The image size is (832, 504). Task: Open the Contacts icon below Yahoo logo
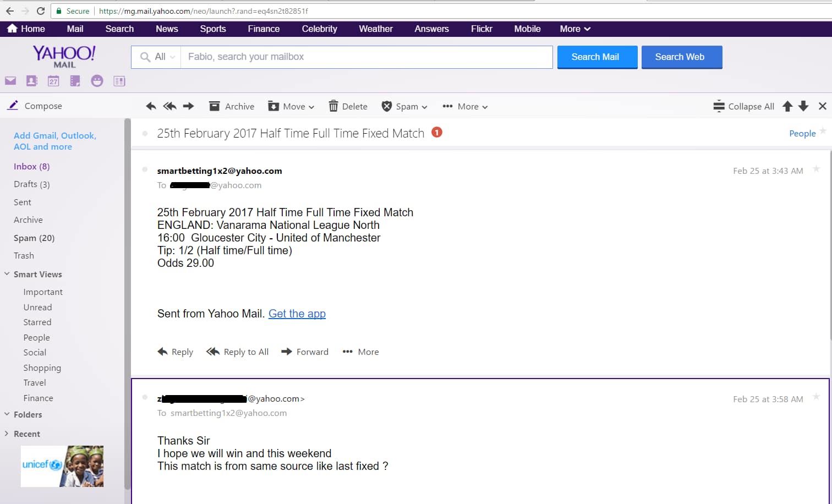click(32, 81)
